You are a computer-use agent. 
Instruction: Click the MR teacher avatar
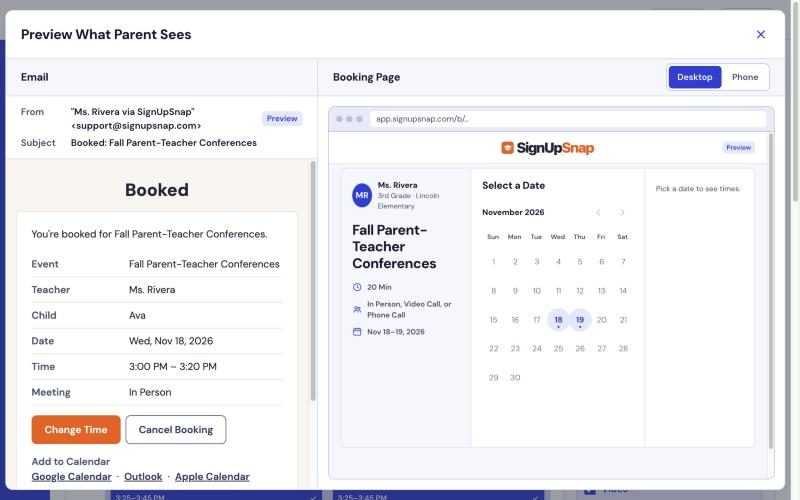[362, 195]
